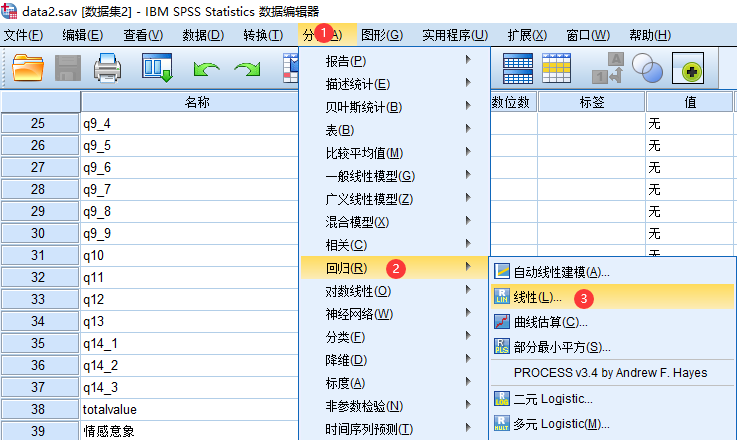Open the 查看(V) menu
Image resolution: width=737 pixels, height=440 pixels.
(143, 35)
